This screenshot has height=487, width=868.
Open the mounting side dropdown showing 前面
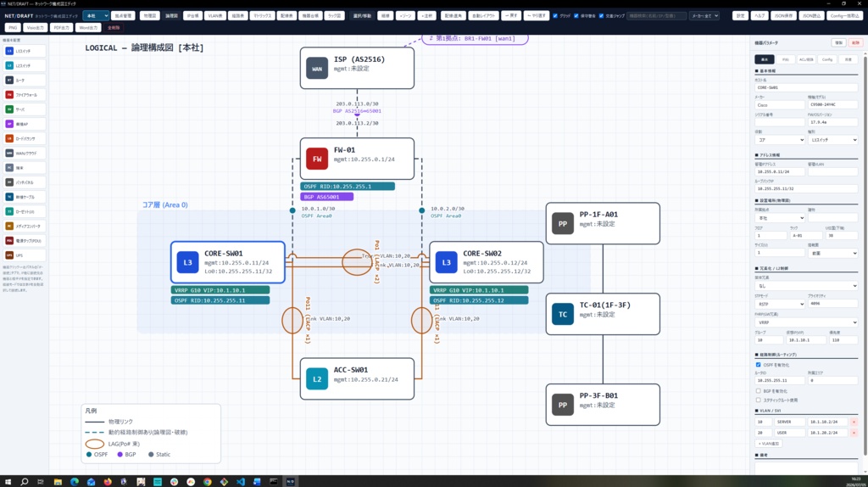pyautogui.click(x=832, y=253)
